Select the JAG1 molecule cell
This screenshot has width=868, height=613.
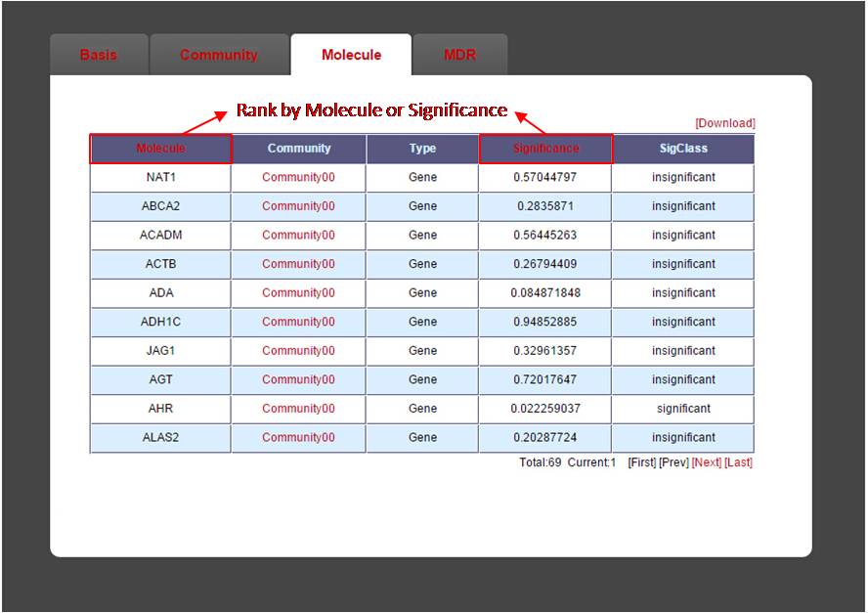160,351
